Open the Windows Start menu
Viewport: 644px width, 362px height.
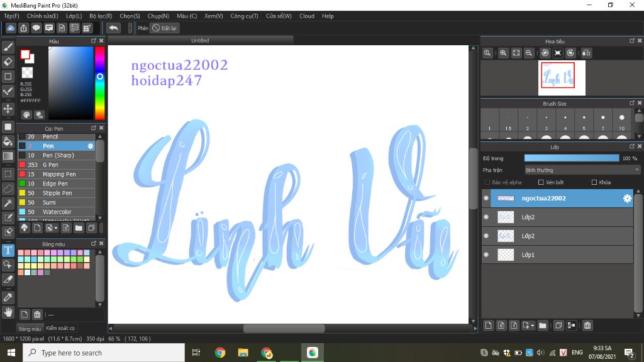click(x=11, y=353)
